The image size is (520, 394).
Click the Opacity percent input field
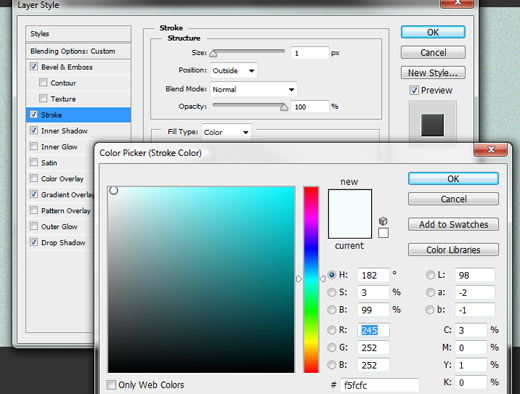[x=310, y=107]
